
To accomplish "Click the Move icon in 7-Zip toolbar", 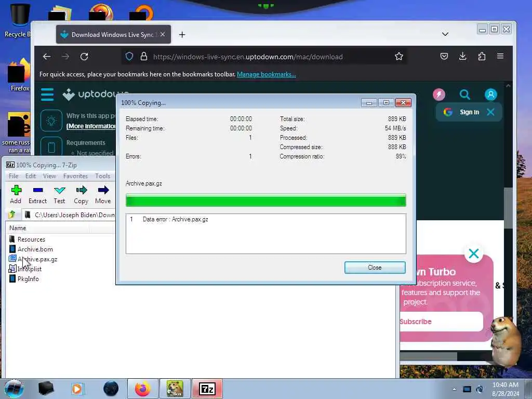I will 103,194.
